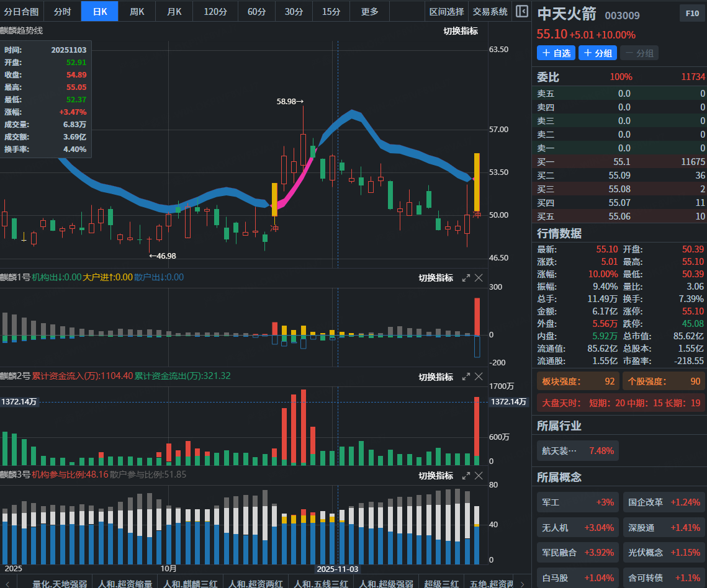Viewport: 707px width, 588px height.
Task: Toggle the 区间选择 range selection mode
Action: [x=446, y=11]
